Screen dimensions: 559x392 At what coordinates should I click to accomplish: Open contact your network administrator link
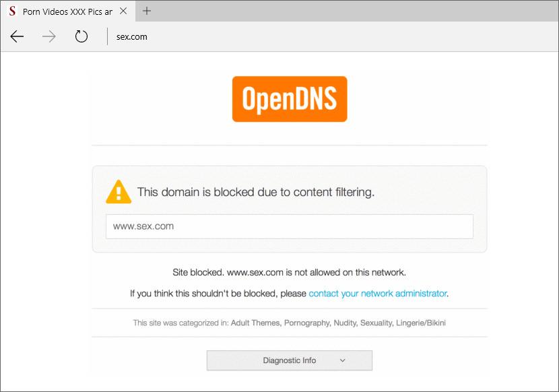click(x=378, y=294)
